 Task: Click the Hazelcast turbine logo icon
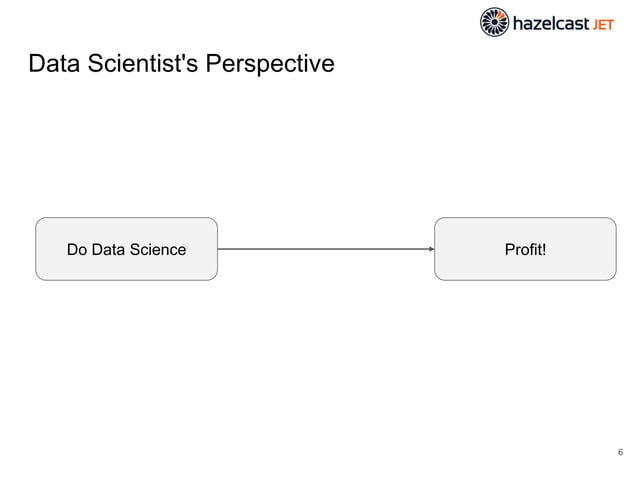pos(494,22)
